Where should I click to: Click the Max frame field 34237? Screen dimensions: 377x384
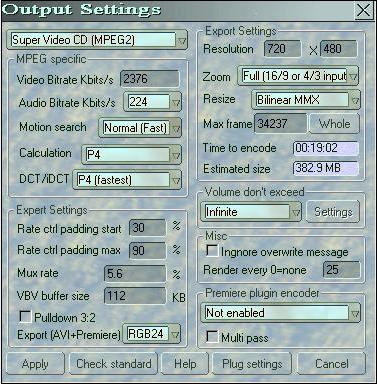(280, 124)
